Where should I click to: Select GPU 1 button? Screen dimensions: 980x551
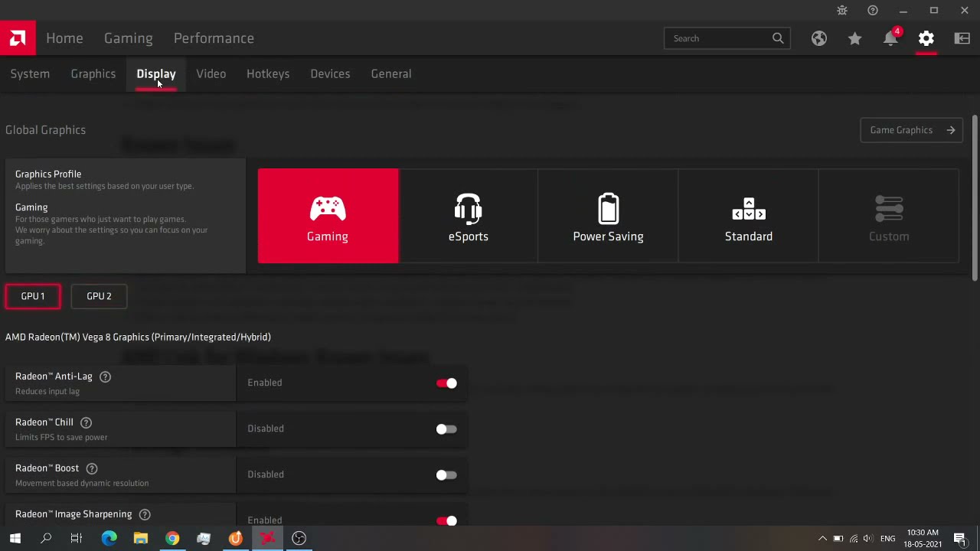coord(33,296)
